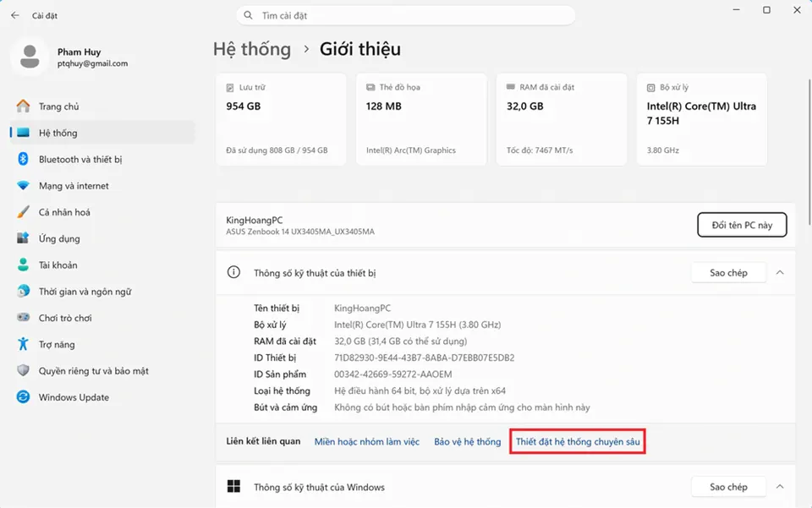The image size is (812, 508).
Task: Click the Tìm cài đặt search field
Action: (x=406, y=15)
